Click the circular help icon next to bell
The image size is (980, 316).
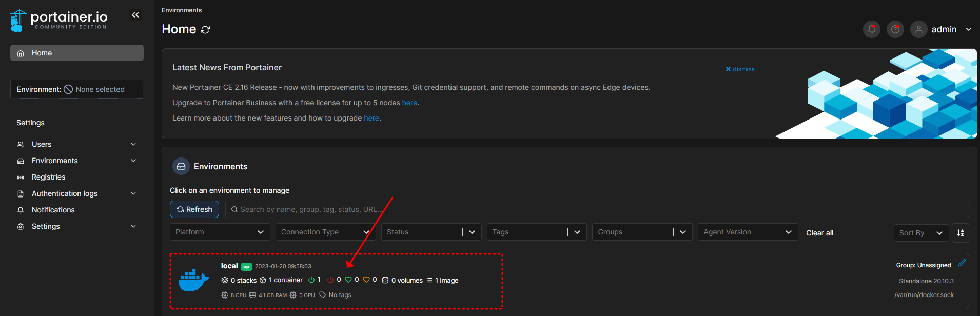tap(895, 29)
